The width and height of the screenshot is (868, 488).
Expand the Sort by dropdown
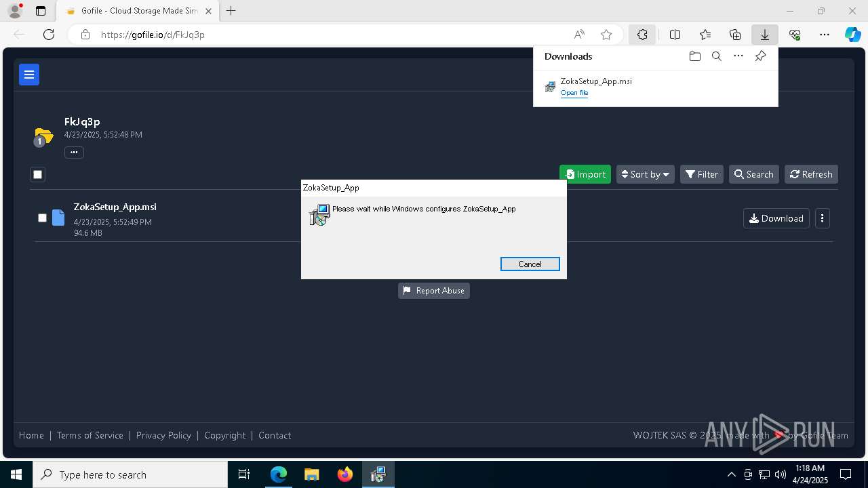tap(645, 174)
